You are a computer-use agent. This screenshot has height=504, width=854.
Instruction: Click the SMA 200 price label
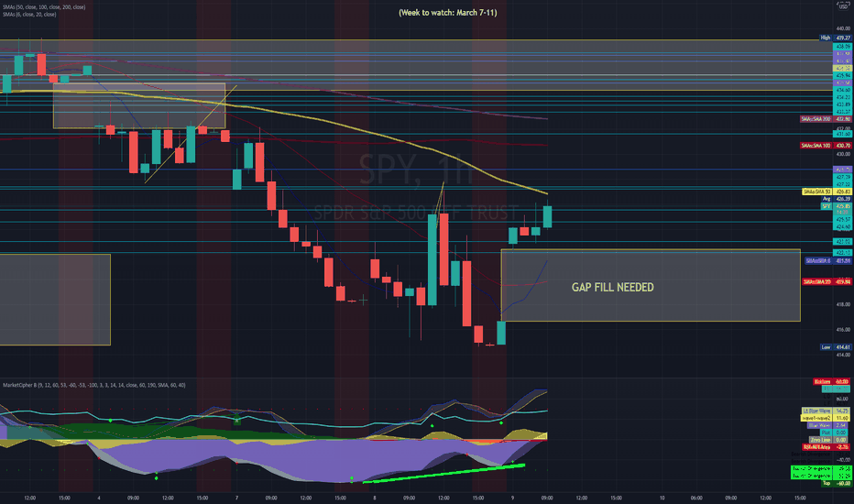click(825, 119)
